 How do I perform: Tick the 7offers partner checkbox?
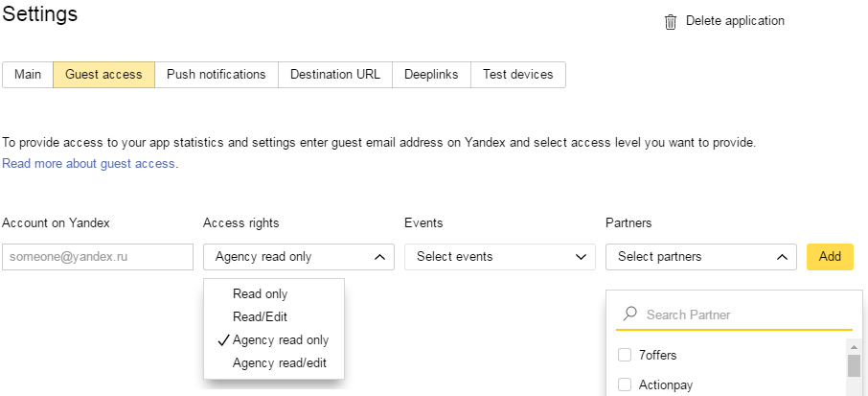[x=625, y=356]
